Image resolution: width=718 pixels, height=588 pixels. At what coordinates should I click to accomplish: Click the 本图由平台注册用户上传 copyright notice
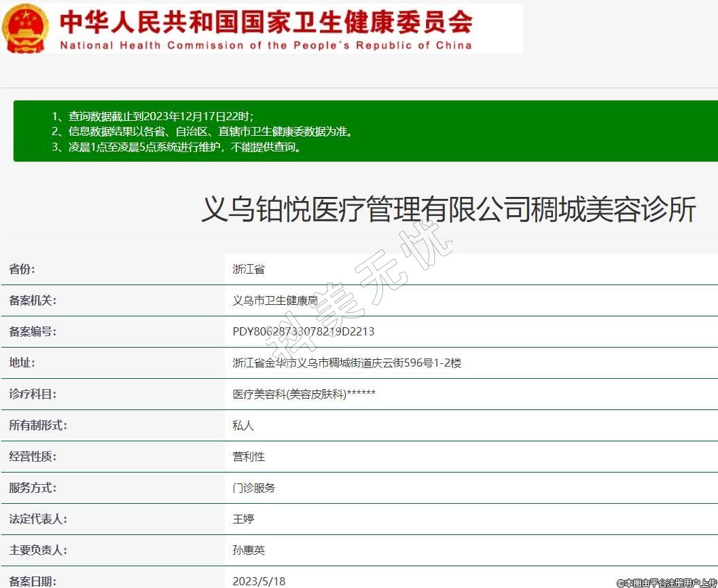(666, 583)
